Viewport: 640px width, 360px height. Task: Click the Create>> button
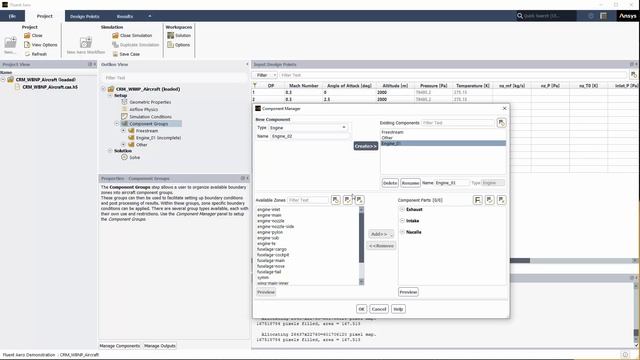(x=366, y=146)
